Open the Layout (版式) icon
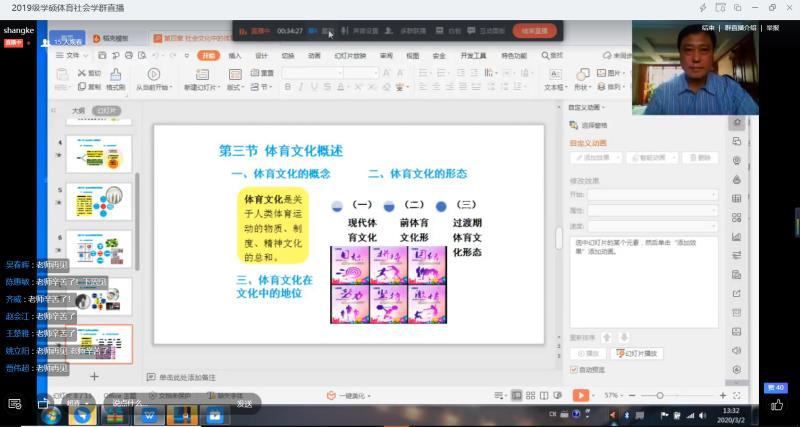This screenshot has height=427, width=800. pos(235,74)
